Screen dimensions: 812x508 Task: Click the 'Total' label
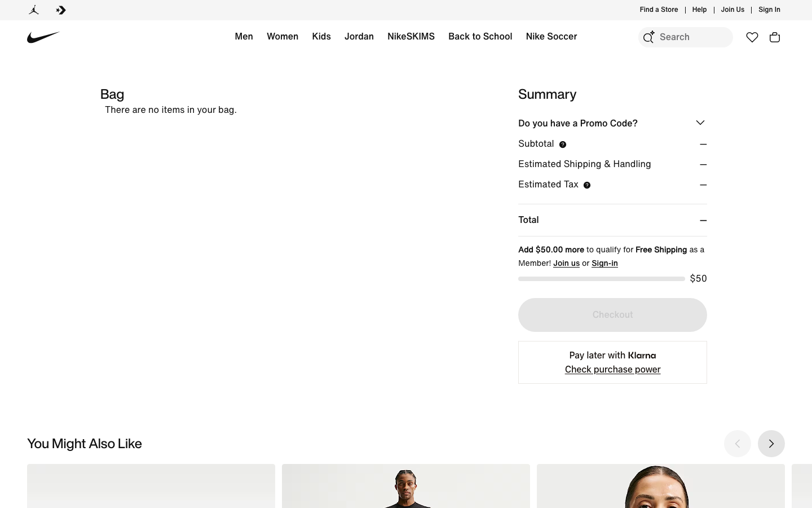pyautogui.click(x=528, y=220)
